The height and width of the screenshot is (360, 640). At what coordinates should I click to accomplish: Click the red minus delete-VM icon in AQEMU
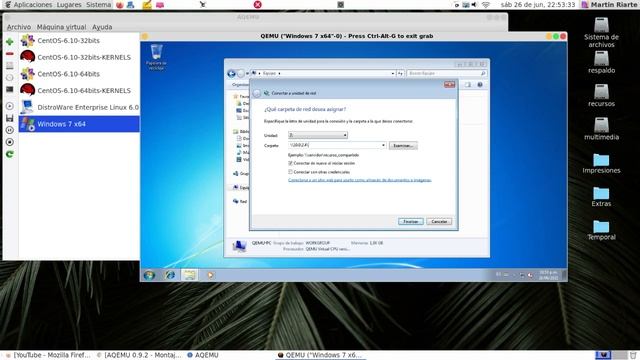[10, 54]
